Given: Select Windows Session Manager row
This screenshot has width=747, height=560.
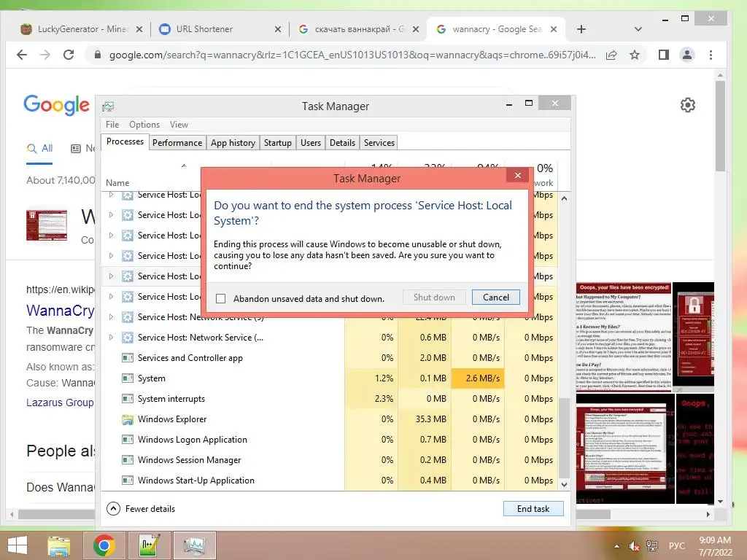Looking at the screenshot, I should click(329, 460).
